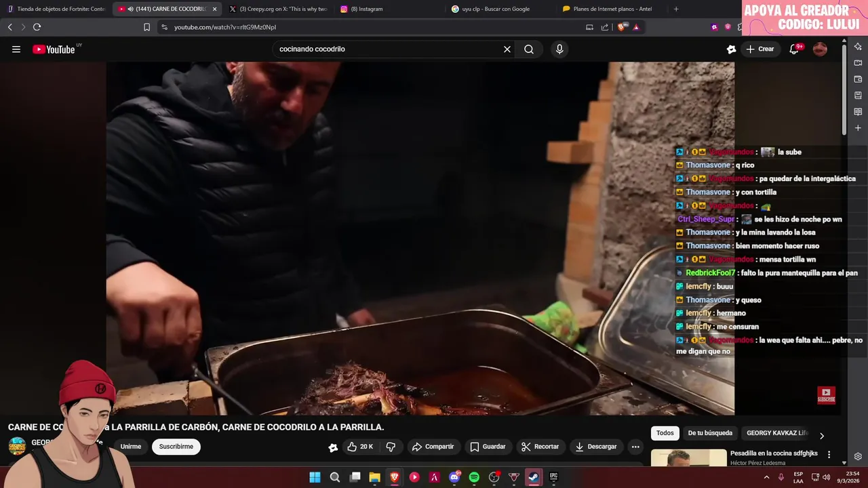
Task: Open volume control in system tray
Action: point(826,477)
